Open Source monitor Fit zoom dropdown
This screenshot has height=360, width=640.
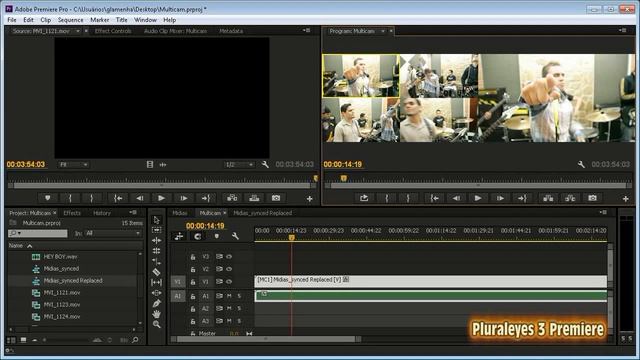point(73,164)
